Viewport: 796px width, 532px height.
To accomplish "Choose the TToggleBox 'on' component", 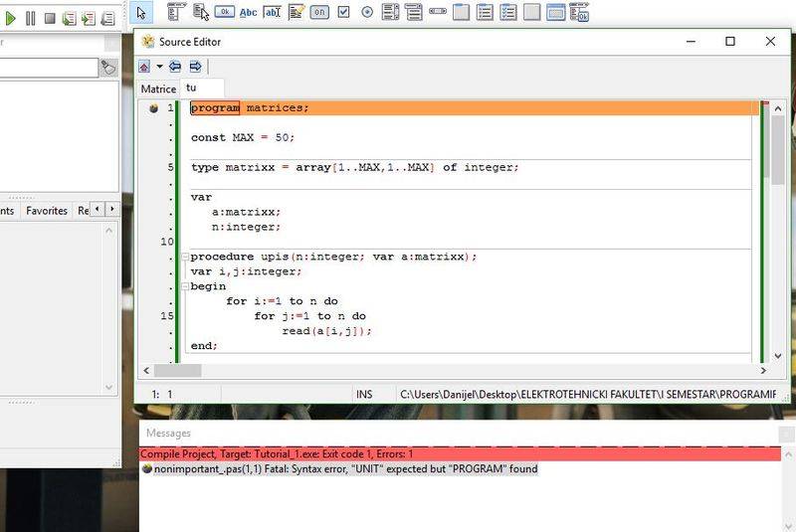I will tap(319, 13).
